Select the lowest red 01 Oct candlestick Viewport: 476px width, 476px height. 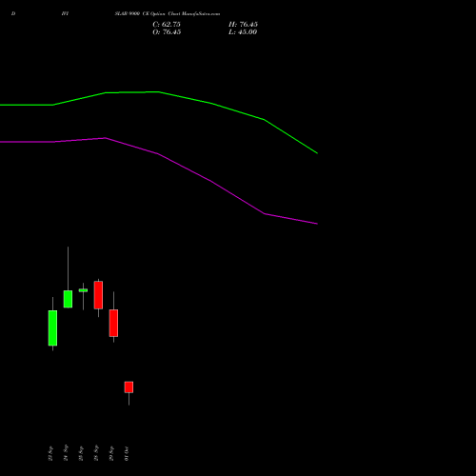pyautogui.click(x=129, y=387)
